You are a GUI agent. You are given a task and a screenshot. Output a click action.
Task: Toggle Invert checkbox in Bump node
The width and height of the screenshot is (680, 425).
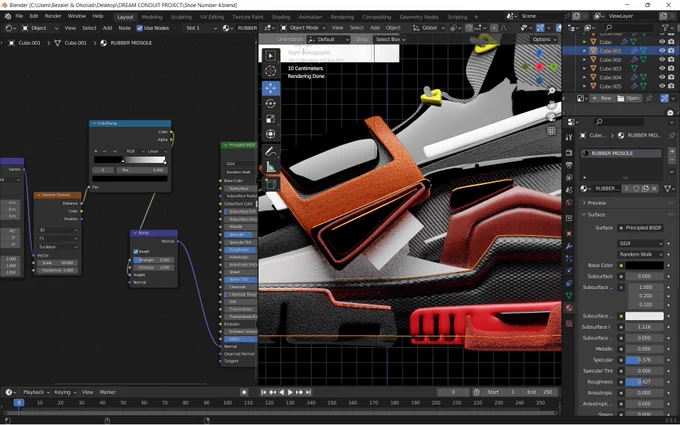[x=136, y=252]
